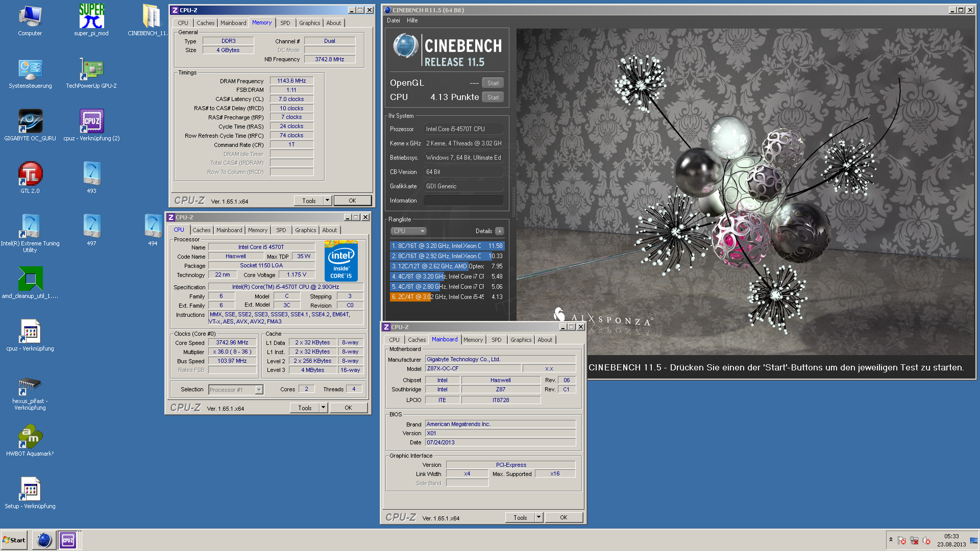
Task: Click the tray network status icon
Action: pos(914,540)
